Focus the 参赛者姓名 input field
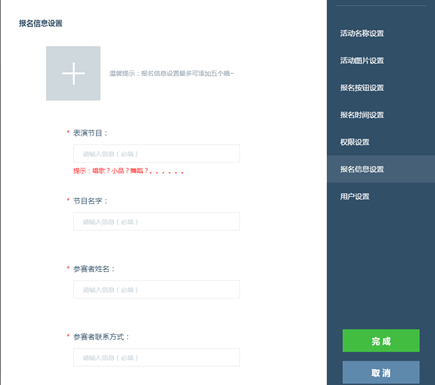The width and height of the screenshot is (435, 385). point(156,290)
